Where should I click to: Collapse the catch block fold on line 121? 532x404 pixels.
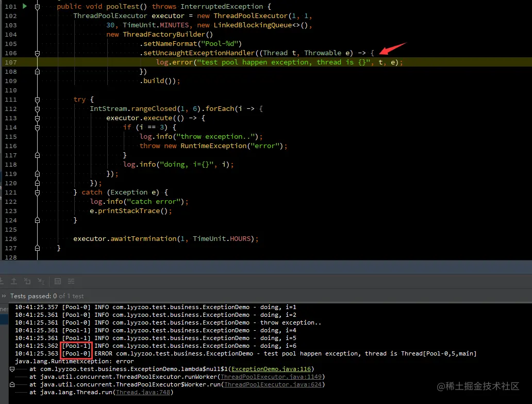click(37, 193)
